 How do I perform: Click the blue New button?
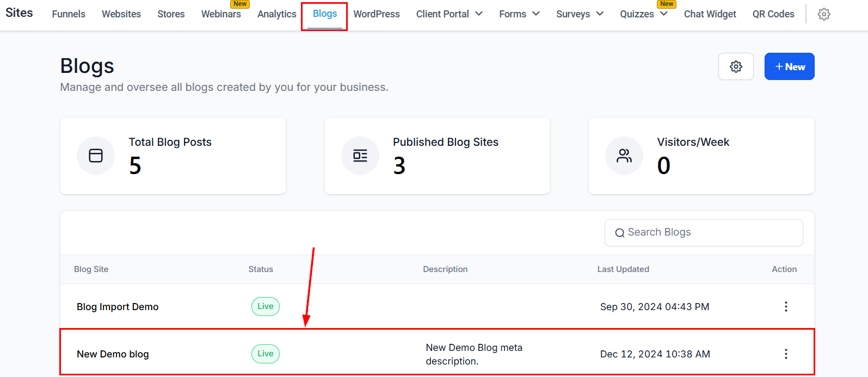pyautogui.click(x=789, y=66)
